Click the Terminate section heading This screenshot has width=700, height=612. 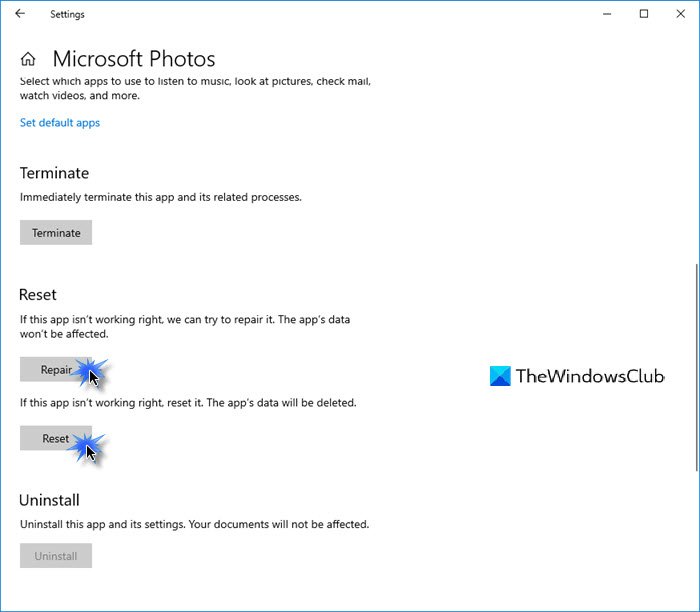pyautogui.click(x=54, y=173)
